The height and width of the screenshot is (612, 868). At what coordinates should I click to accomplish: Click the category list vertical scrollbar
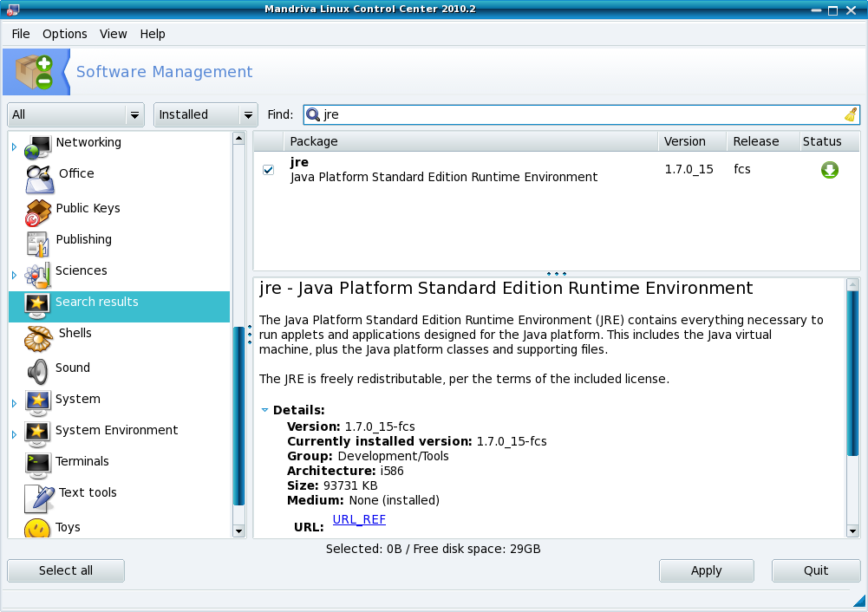coord(239,416)
